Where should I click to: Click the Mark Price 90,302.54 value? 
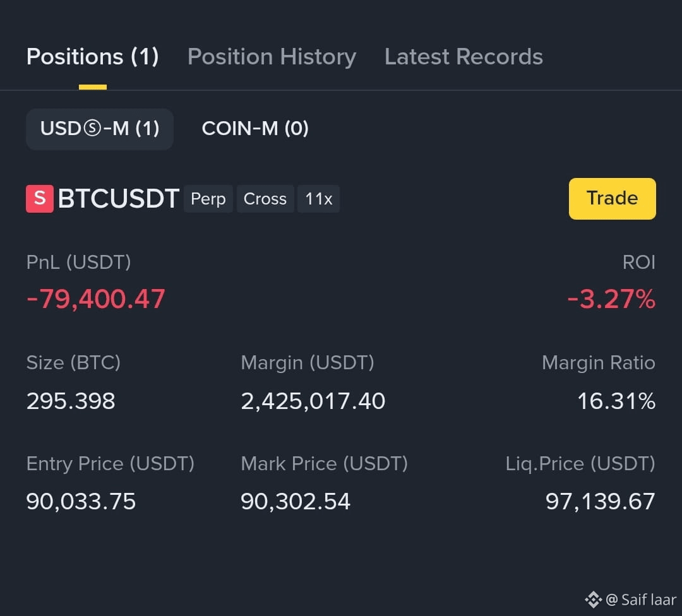pos(296,501)
